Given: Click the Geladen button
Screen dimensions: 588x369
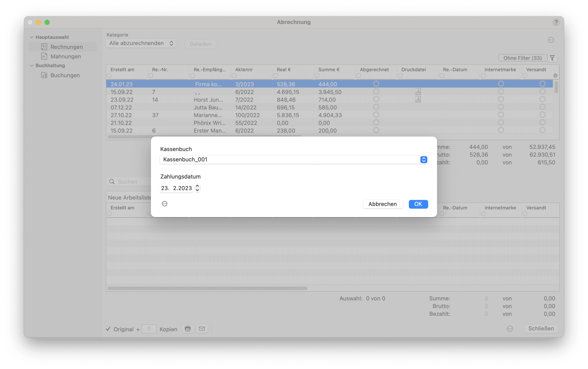Looking at the screenshot, I should 200,44.
